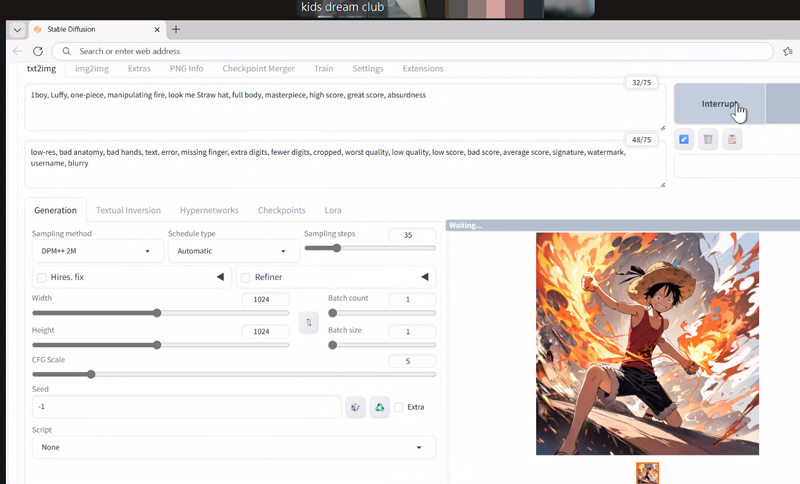Open the Schedule type dropdown

pos(233,251)
